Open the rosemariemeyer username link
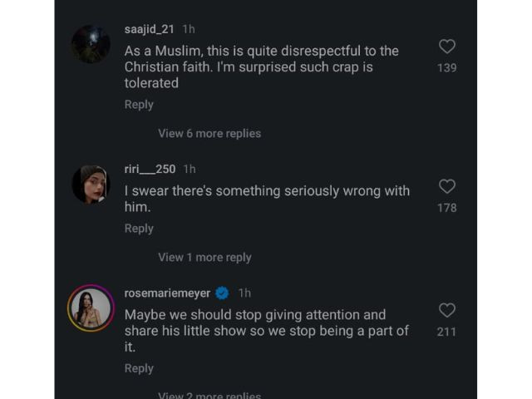532x399 pixels. tap(167, 293)
